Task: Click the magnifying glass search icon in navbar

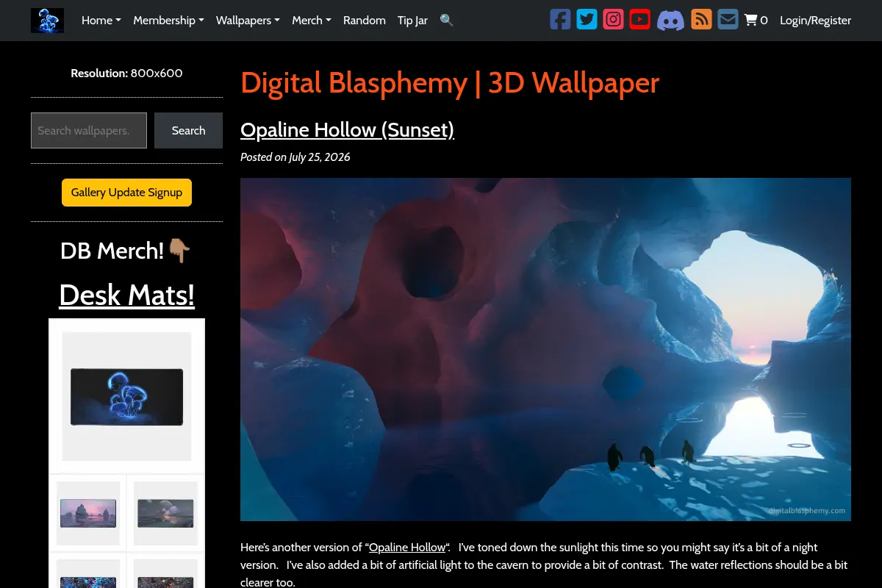Action: 446,21
